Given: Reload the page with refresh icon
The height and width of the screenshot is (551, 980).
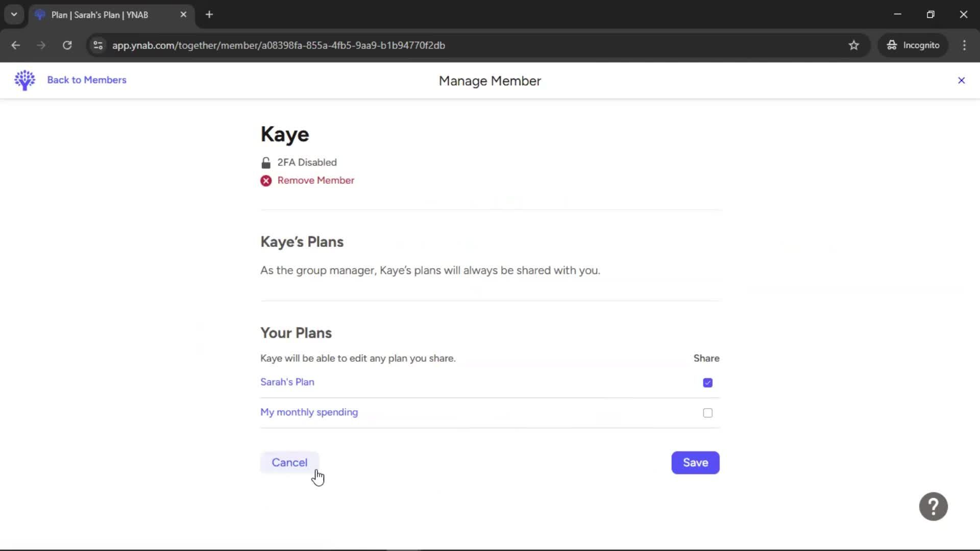Looking at the screenshot, I should pos(67,45).
